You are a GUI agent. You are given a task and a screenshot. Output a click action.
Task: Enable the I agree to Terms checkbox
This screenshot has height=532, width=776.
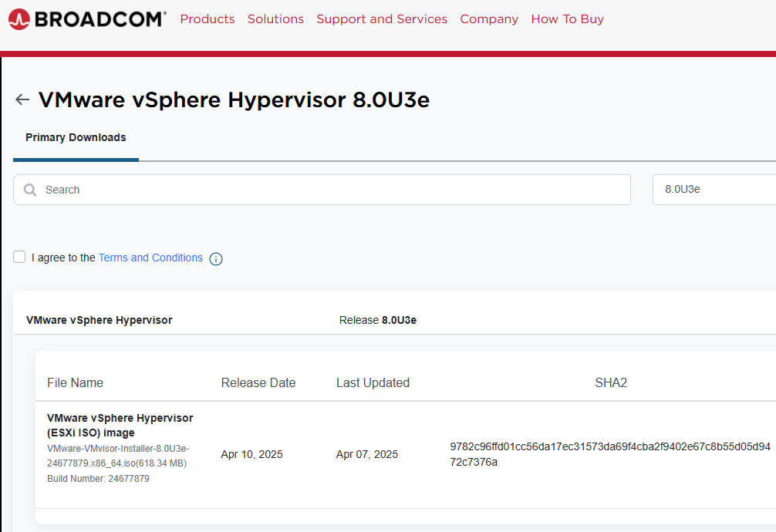(19, 256)
